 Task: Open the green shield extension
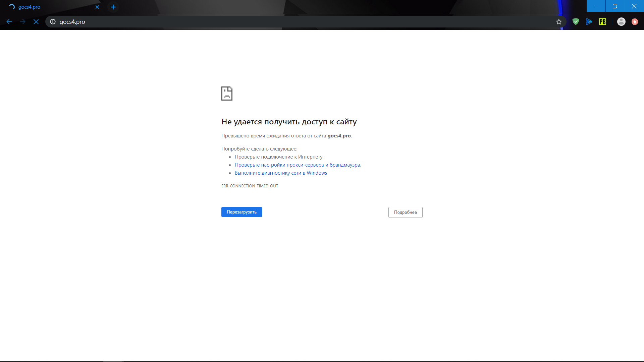(x=576, y=22)
